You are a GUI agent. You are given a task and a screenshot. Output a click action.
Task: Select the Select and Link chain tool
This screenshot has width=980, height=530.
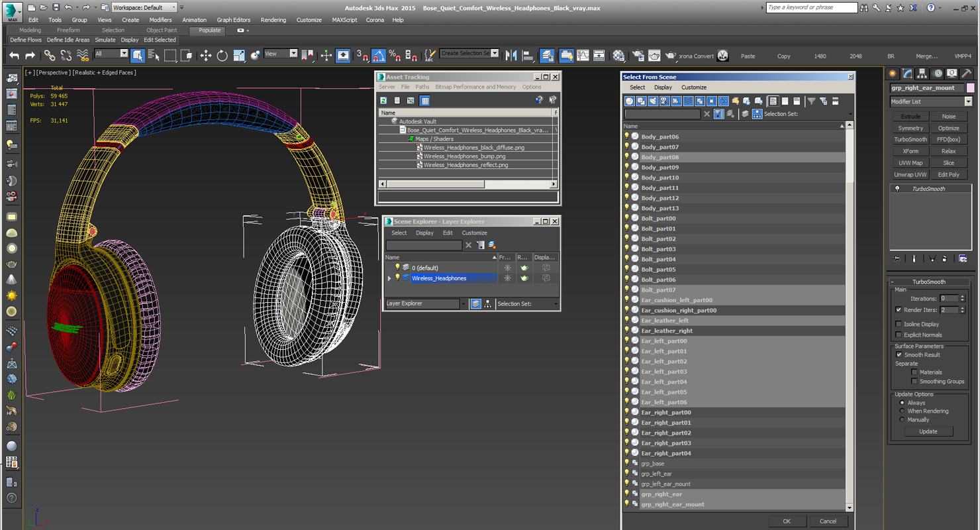[x=50, y=56]
